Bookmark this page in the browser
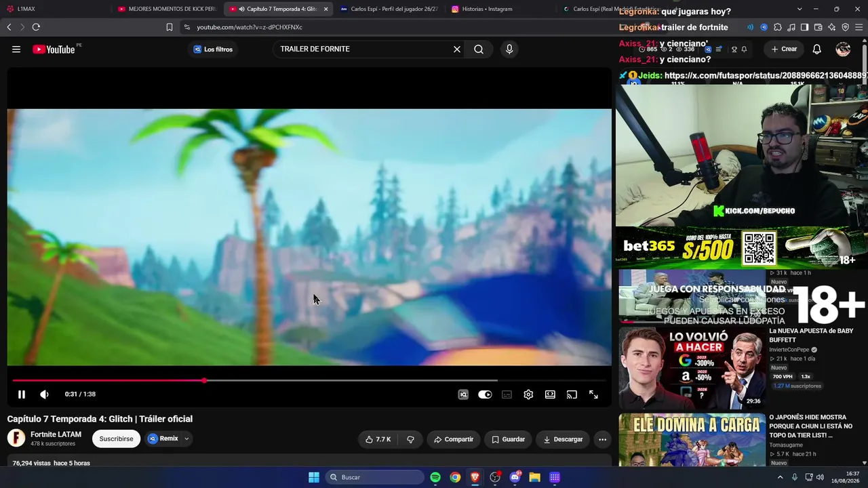Image resolution: width=868 pixels, height=488 pixels. pyautogui.click(x=170, y=27)
